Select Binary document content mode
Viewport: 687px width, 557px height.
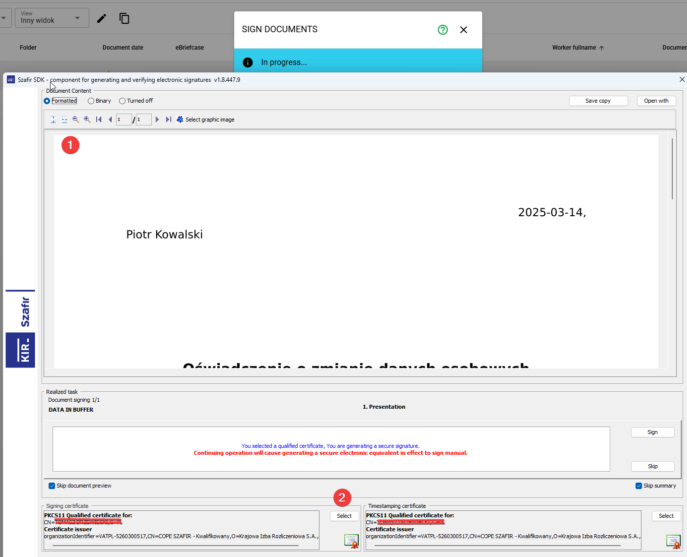(x=91, y=101)
